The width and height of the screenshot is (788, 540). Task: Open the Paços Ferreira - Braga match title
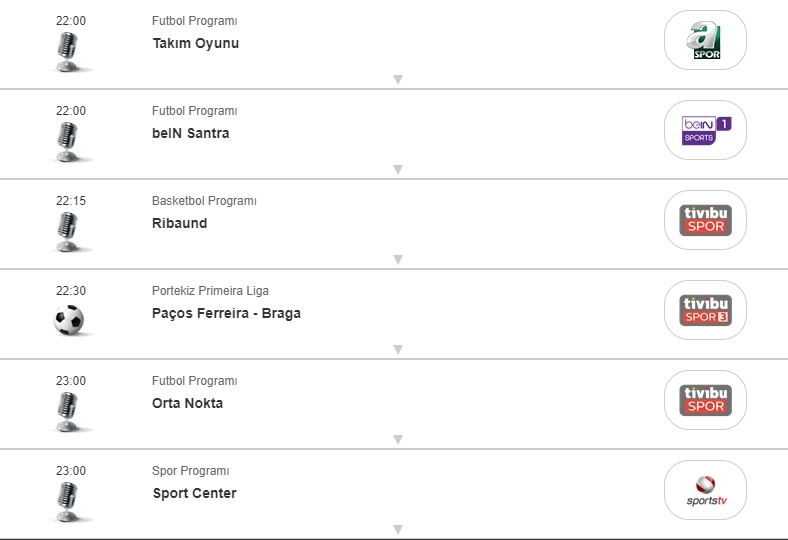226,313
